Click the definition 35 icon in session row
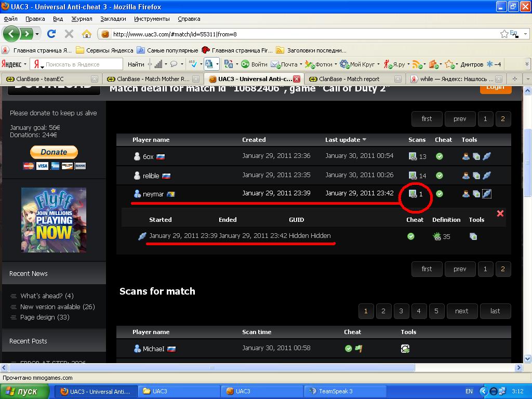The image size is (532, 399). pyautogui.click(x=437, y=236)
